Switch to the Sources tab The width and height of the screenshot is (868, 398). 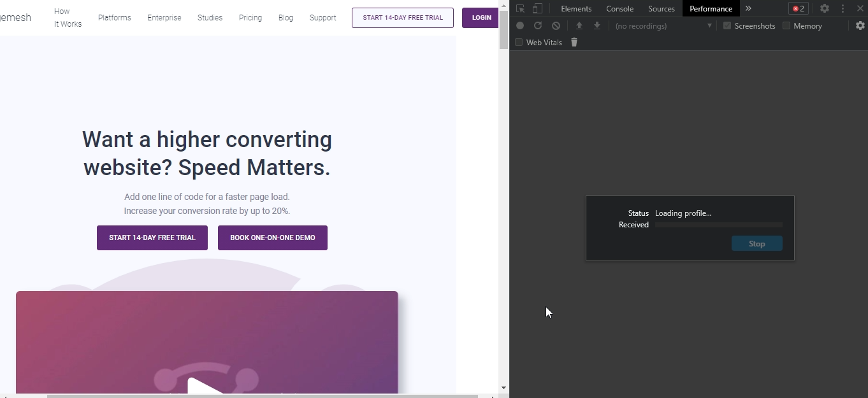tap(662, 9)
